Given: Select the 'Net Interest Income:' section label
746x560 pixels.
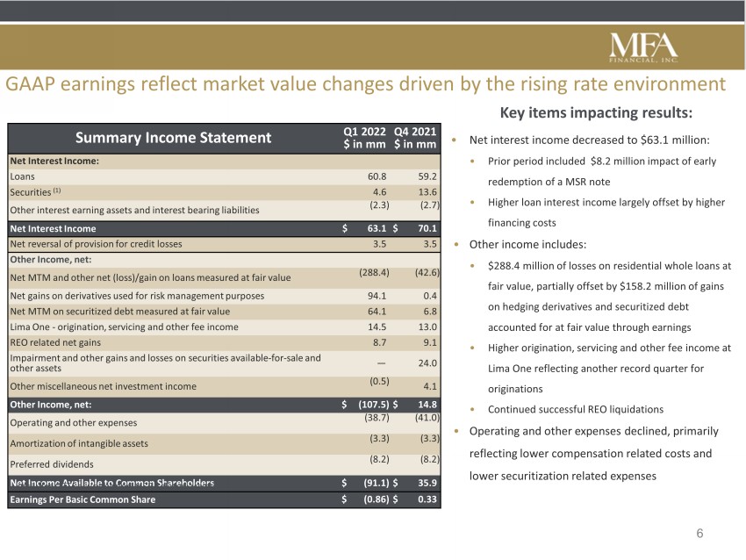Looking at the screenshot, I should (54, 161).
